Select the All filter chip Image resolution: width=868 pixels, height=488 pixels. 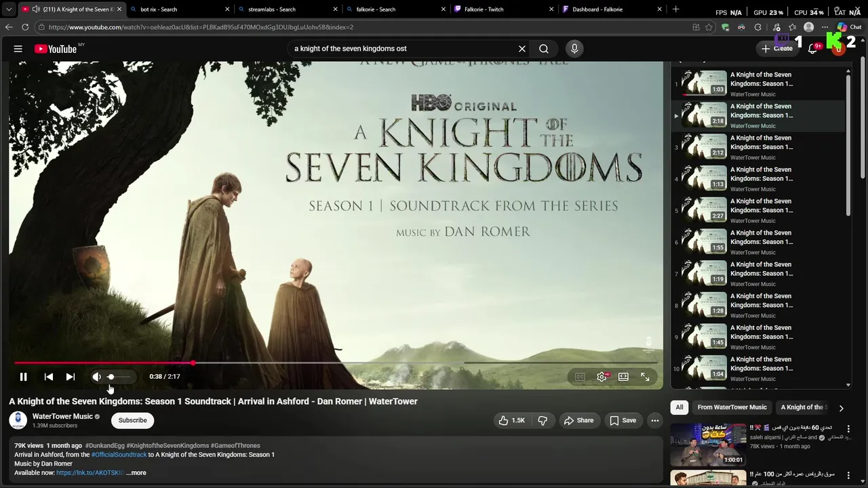[x=679, y=407]
